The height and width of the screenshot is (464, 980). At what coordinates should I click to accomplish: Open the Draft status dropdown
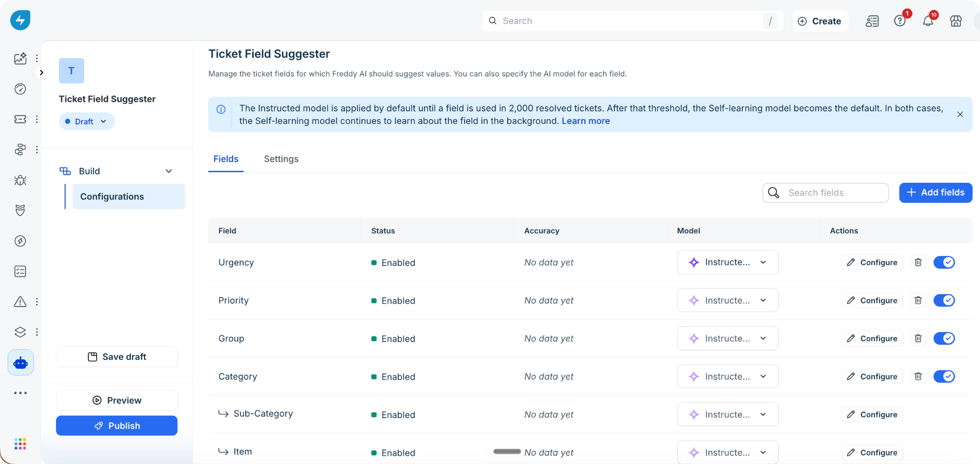click(x=87, y=122)
